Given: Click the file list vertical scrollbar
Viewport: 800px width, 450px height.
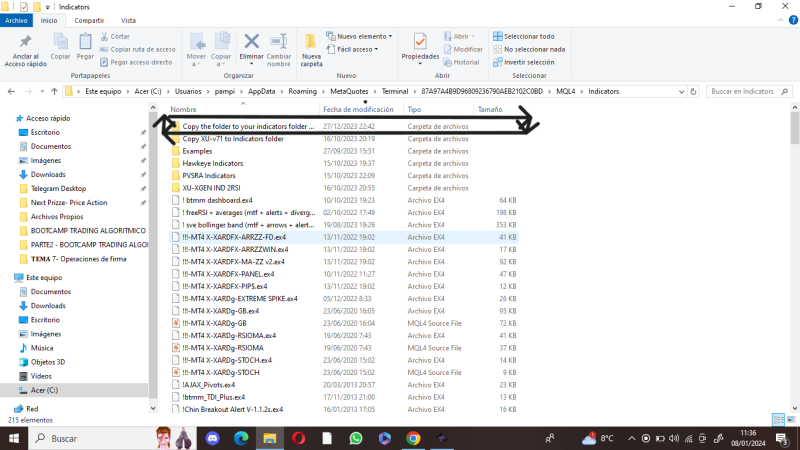Looking at the screenshot, I should click(794, 128).
